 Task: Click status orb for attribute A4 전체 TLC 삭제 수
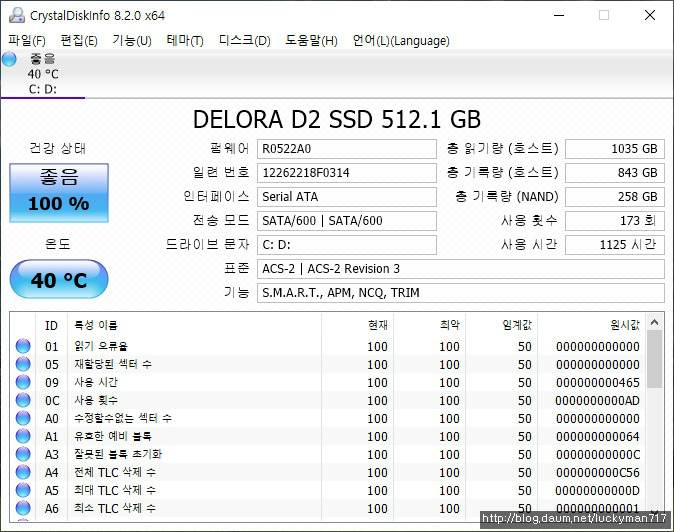point(23,473)
